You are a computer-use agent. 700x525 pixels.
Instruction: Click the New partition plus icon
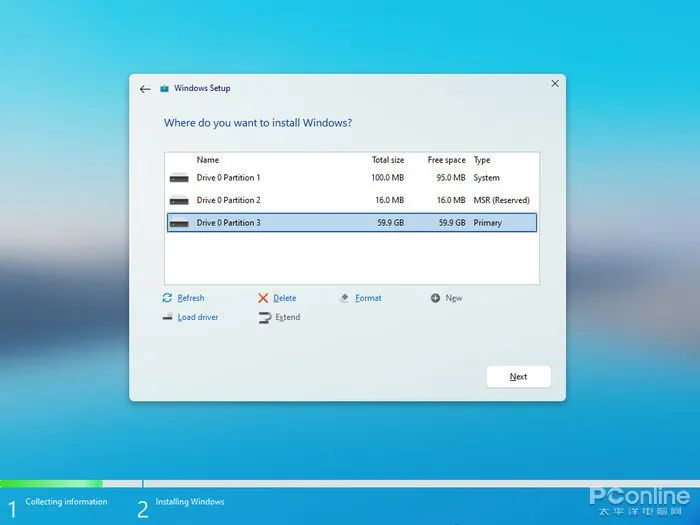pyautogui.click(x=435, y=298)
